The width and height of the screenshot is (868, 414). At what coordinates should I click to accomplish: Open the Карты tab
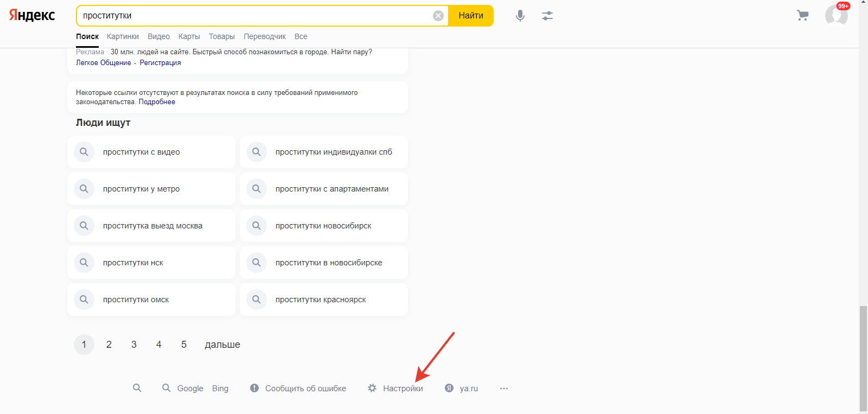(x=189, y=36)
